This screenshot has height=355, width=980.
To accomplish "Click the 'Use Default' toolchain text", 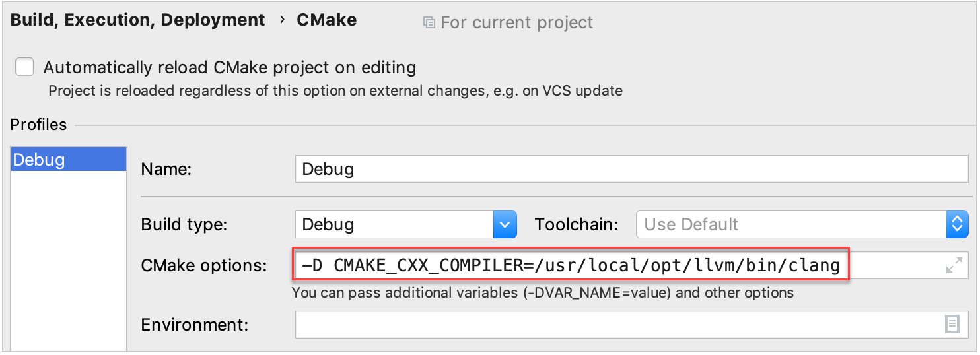I will coord(691,224).
